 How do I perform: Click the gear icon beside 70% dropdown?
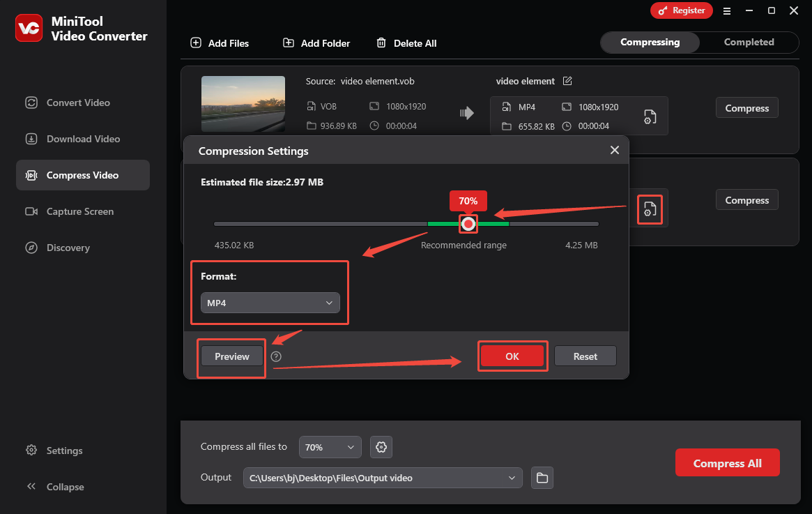[x=381, y=447]
